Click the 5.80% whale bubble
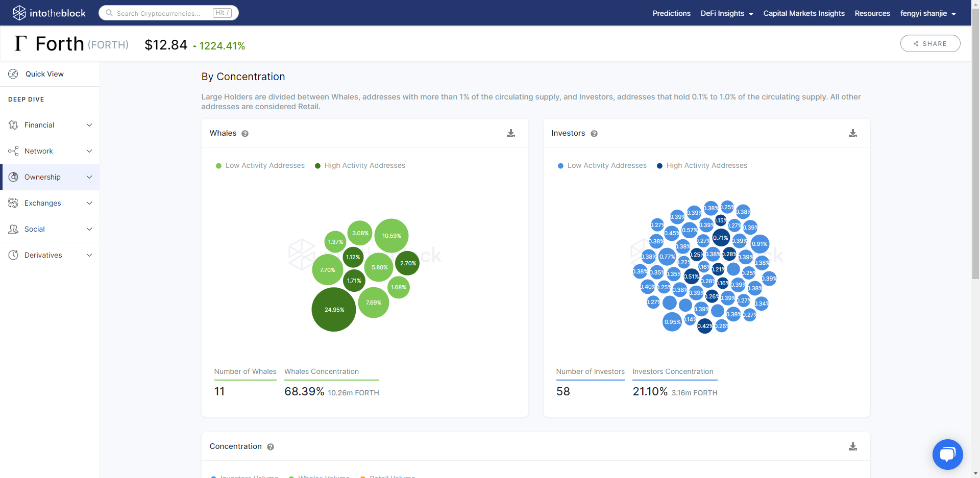Screen dimensions: 980x478 379,267
